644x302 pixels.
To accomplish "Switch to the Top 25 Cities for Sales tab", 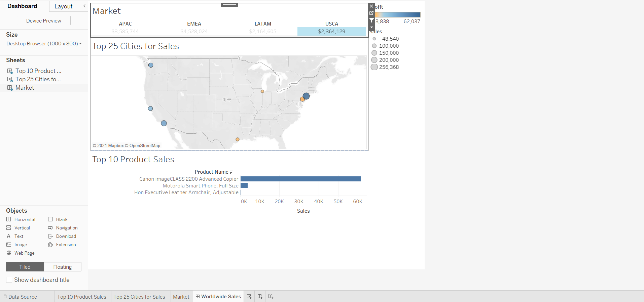I will (x=139, y=297).
